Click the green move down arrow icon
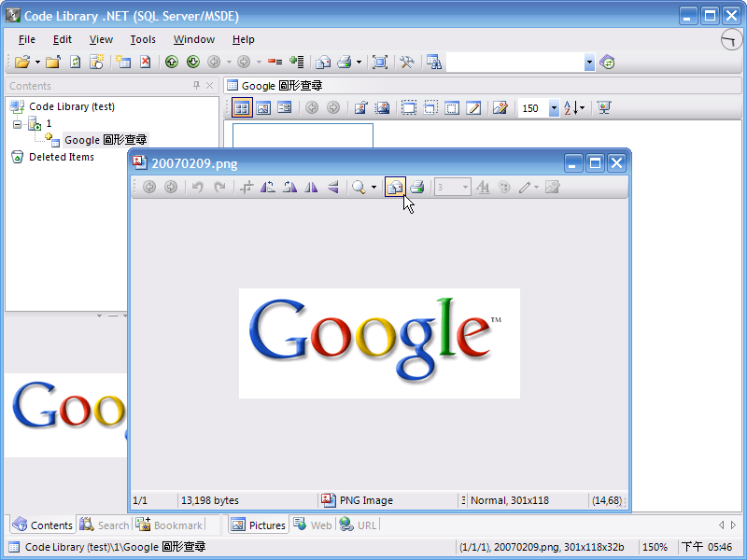This screenshot has width=747, height=560. click(193, 62)
